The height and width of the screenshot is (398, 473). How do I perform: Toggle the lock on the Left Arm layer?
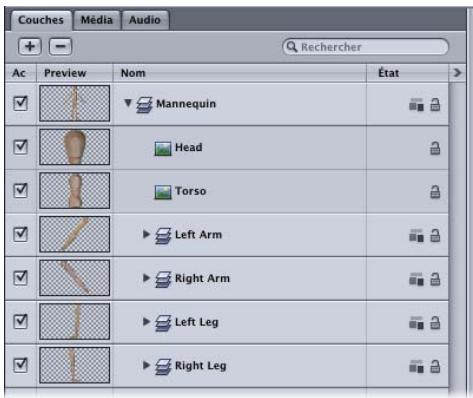click(x=435, y=236)
